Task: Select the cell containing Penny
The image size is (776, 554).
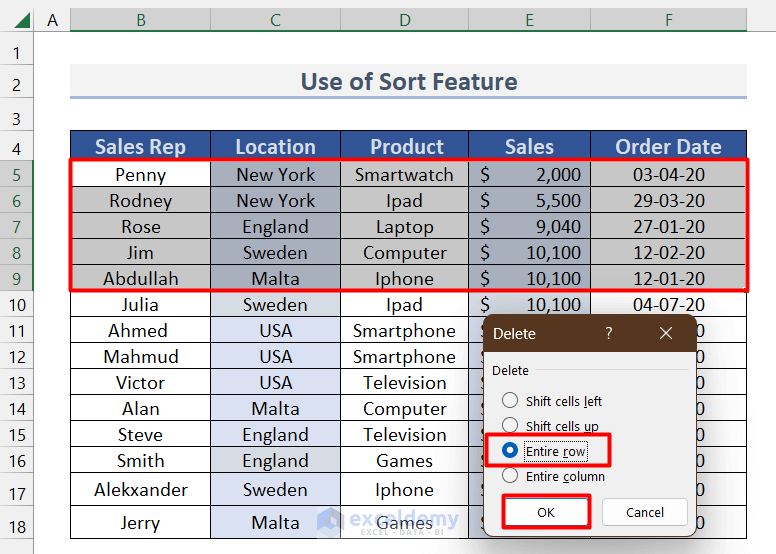Action: point(140,175)
